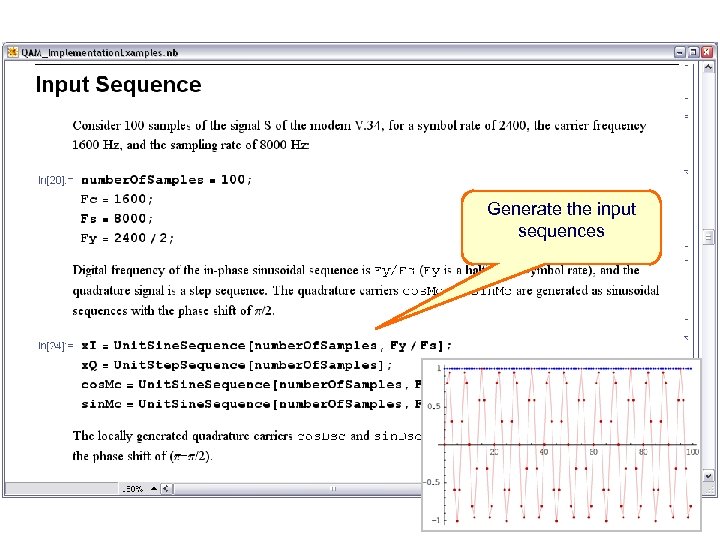720x540 pixels.
Task: Click the vertical scrollbar up arrow
Action: [x=708, y=68]
